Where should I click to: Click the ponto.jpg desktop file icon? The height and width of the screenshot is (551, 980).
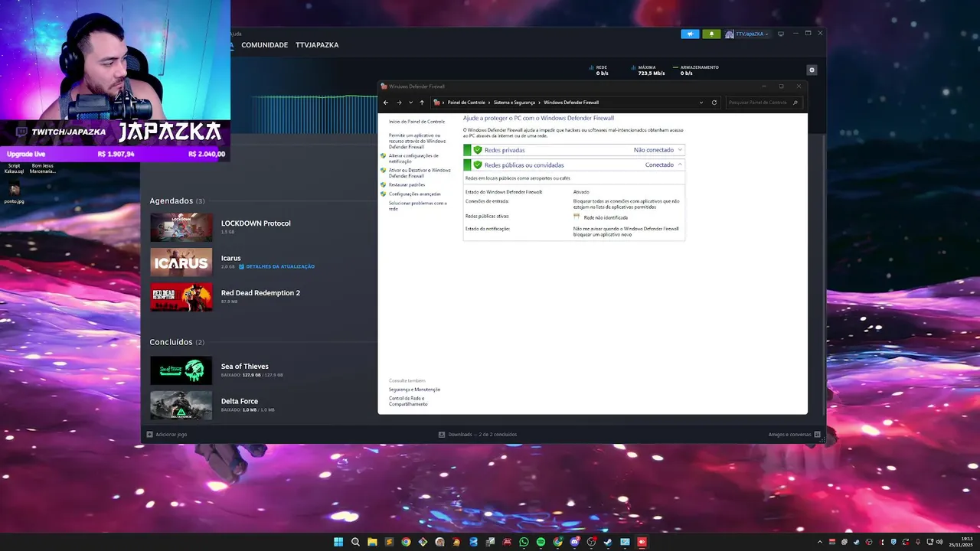(x=14, y=193)
